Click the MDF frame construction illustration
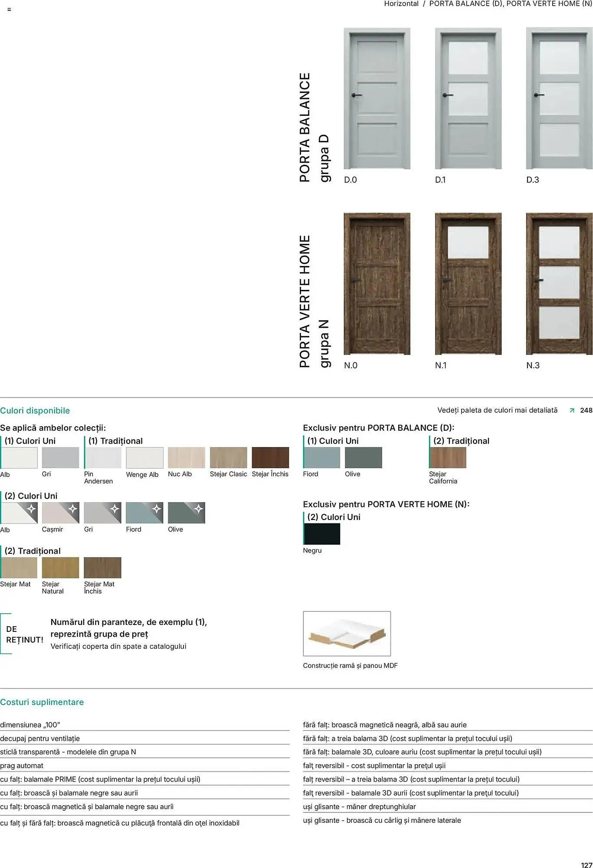The height and width of the screenshot is (868, 593). [347, 633]
